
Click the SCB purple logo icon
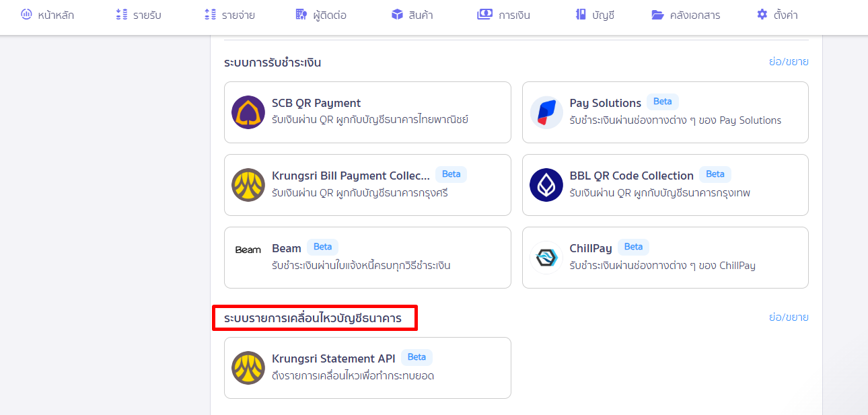(x=248, y=112)
